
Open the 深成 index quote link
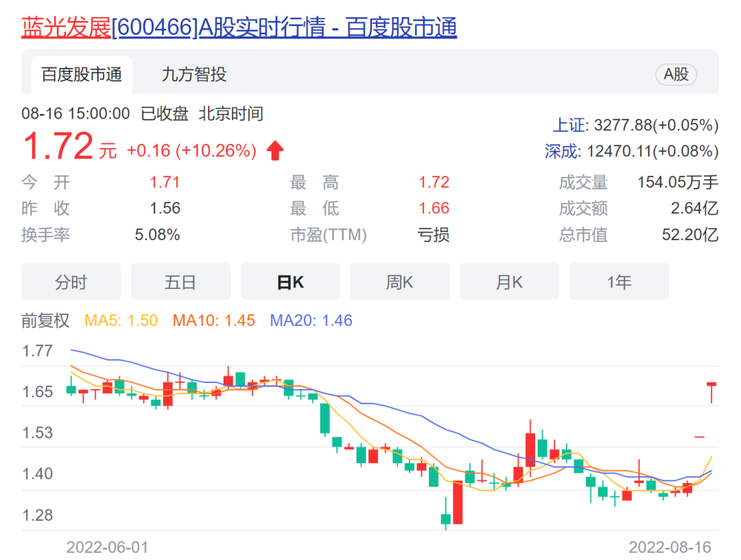[x=562, y=151]
